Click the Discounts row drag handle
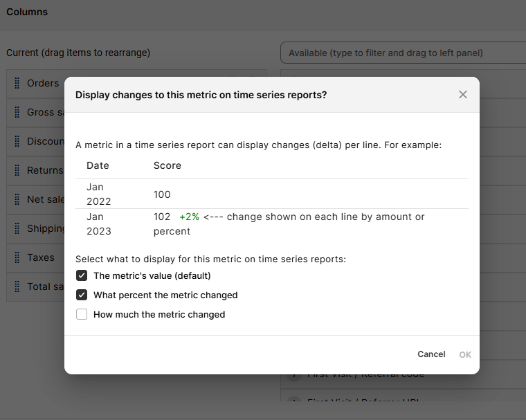 click(x=17, y=141)
